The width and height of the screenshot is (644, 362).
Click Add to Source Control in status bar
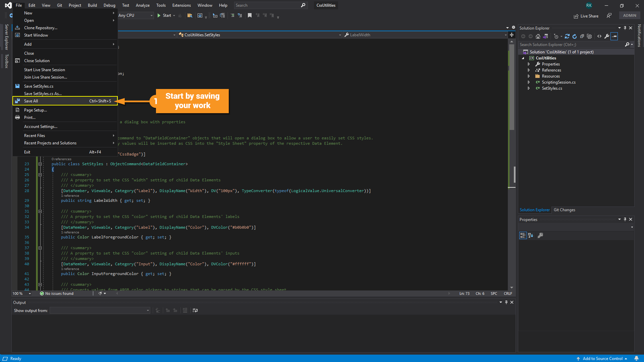(x=602, y=358)
